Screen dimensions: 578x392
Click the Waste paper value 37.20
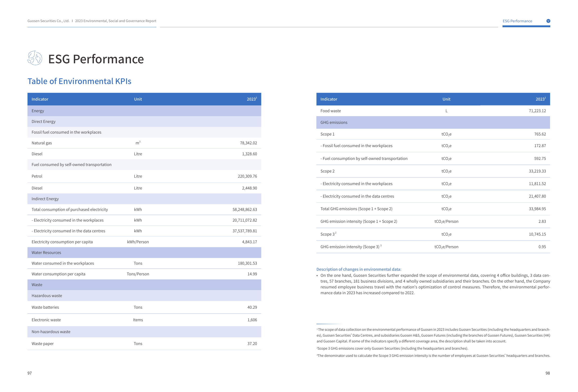click(252, 344)
